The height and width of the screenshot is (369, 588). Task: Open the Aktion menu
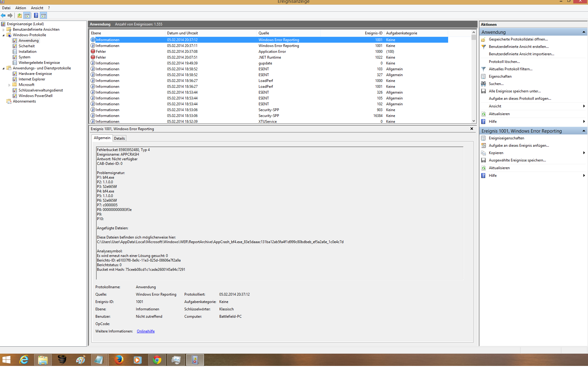click(21, 8)
